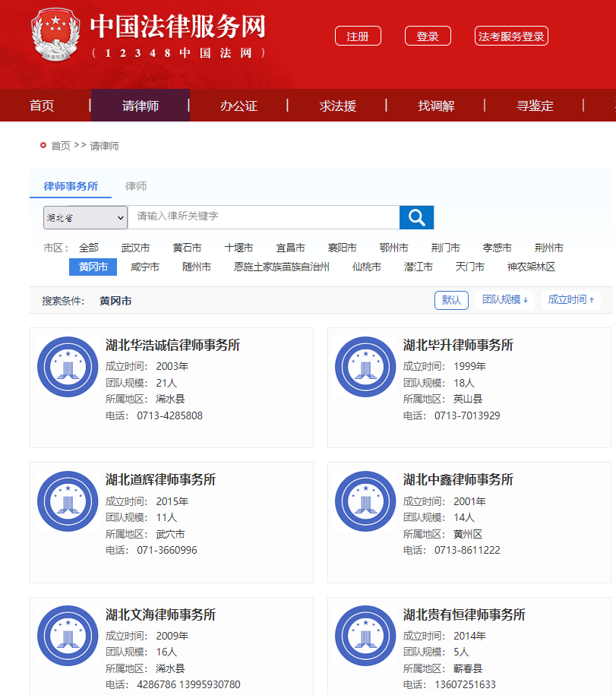Click the 法考服务登录 button
The height and width of the screenshot is (695, 616).
click(x=511, y=36)
